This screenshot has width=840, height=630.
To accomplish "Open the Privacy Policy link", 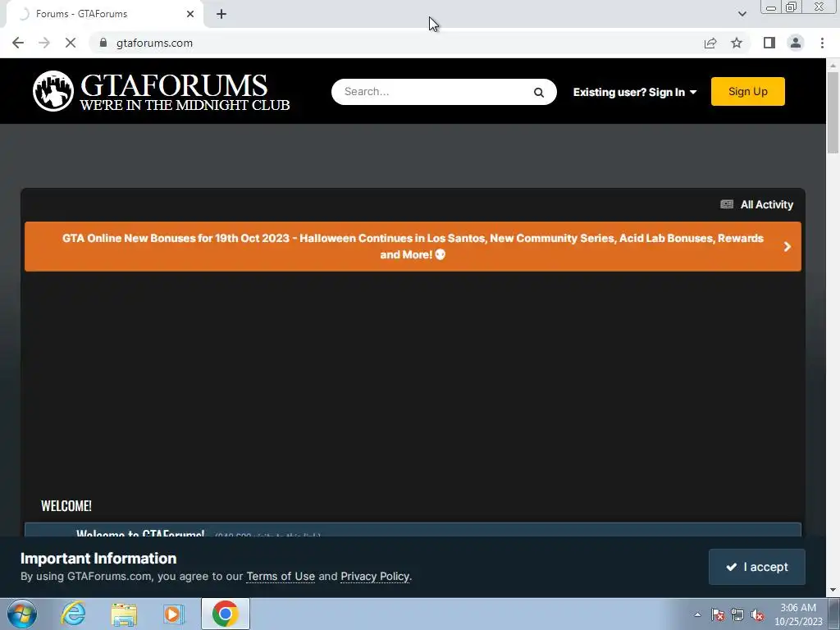I will pyautogui.click(x=375, y=577).
